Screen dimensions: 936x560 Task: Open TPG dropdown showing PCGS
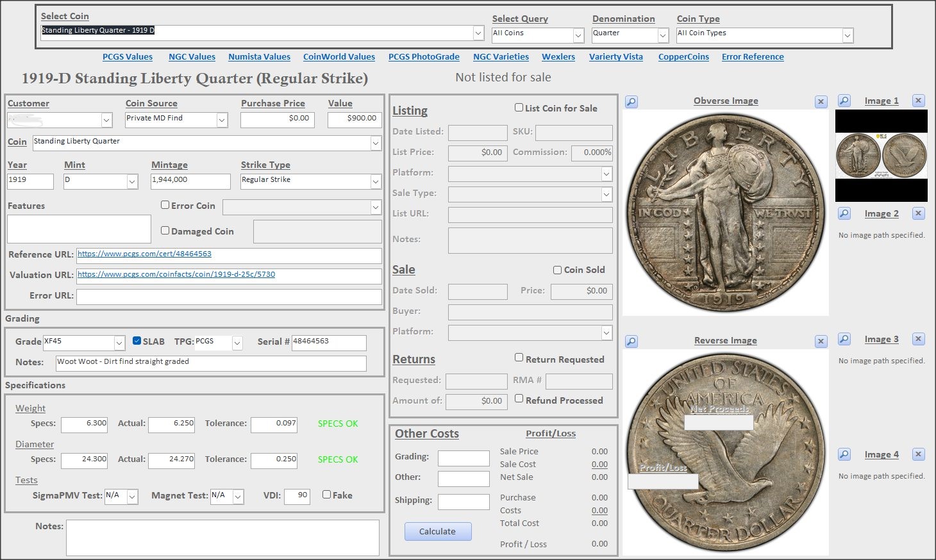(x=237, y=343)
